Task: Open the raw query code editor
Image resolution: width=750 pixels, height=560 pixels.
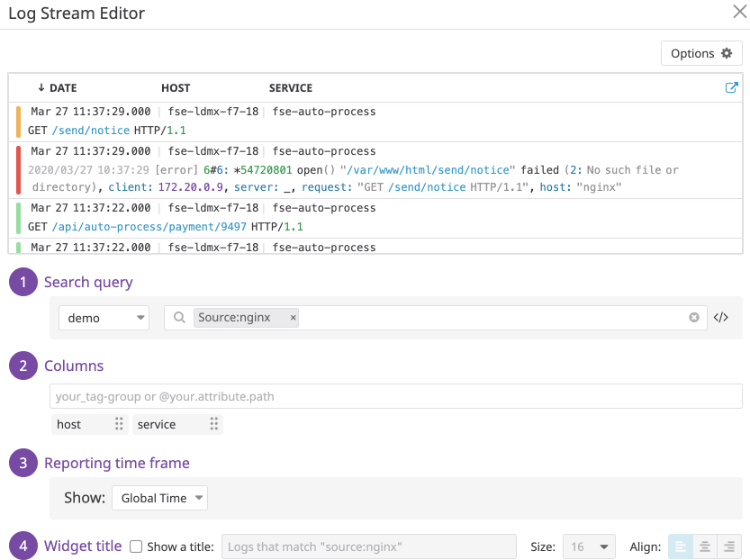Action: point(721,317)
